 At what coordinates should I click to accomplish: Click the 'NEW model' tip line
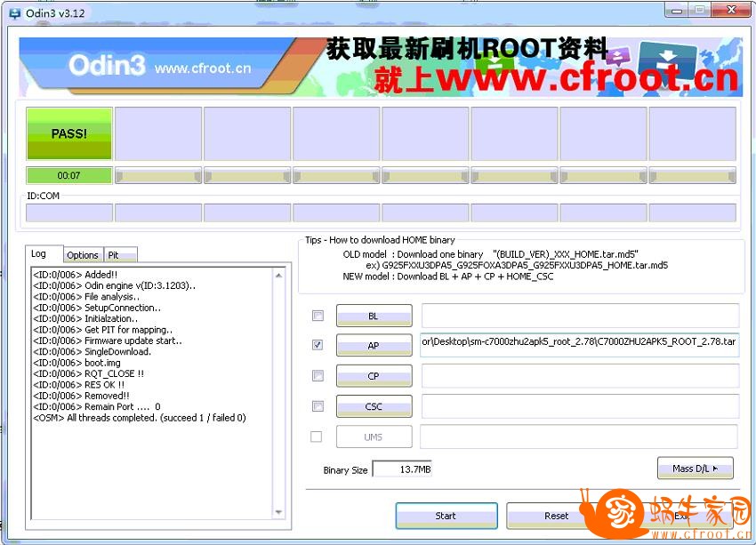(448, 277)
